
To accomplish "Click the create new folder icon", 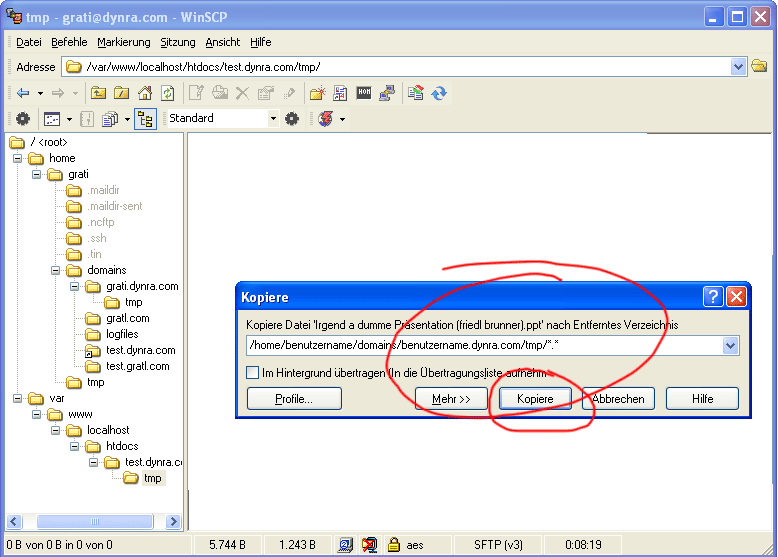I will pyautogui.click(x=317, y=93).
